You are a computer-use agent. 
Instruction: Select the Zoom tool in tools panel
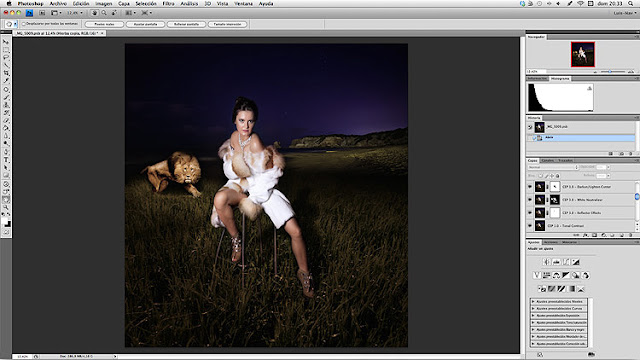pyautogui.click(x=6, y=208)
